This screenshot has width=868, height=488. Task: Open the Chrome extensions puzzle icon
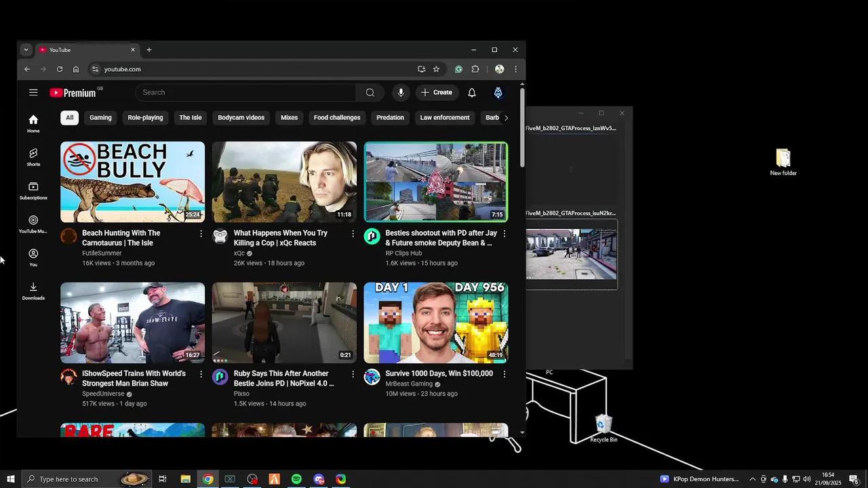(475, 69)
